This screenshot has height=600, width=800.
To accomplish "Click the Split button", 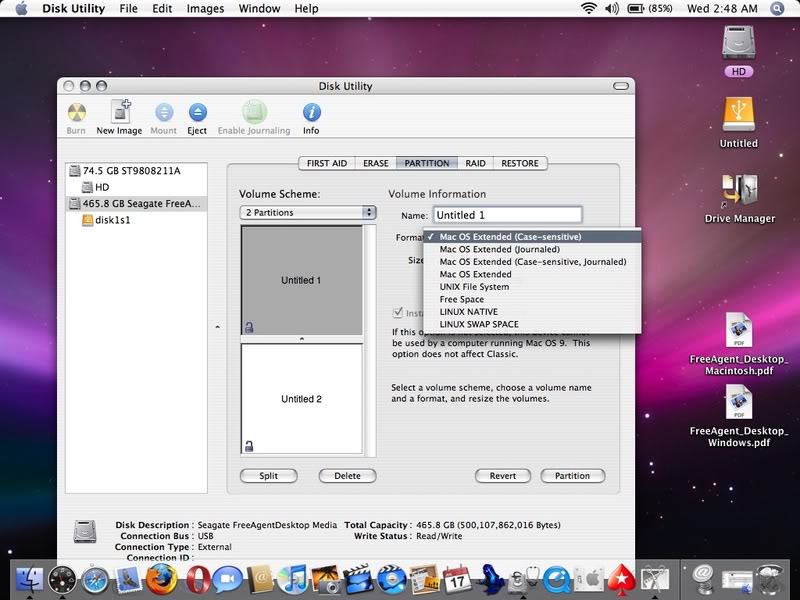I will [268, 476].
